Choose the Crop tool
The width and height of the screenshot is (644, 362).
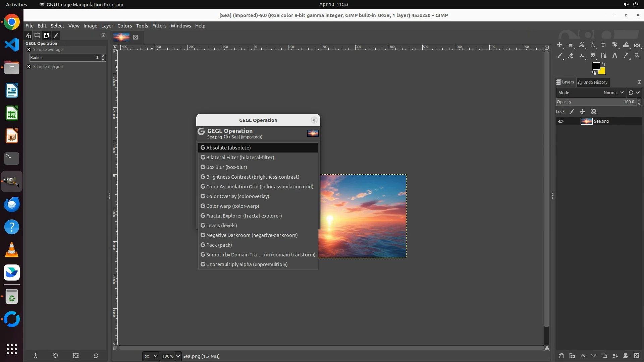pyautogui.click(x=603, y=45)
